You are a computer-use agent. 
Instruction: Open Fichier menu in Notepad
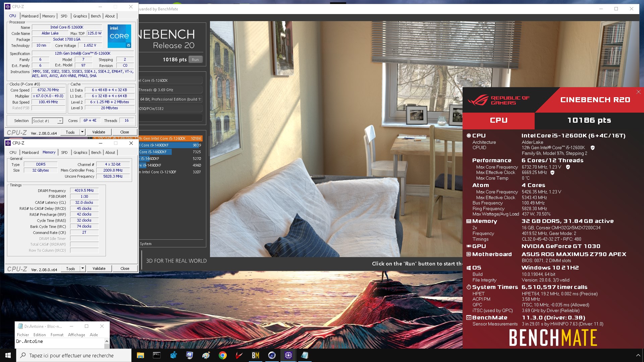click(23, 335)
